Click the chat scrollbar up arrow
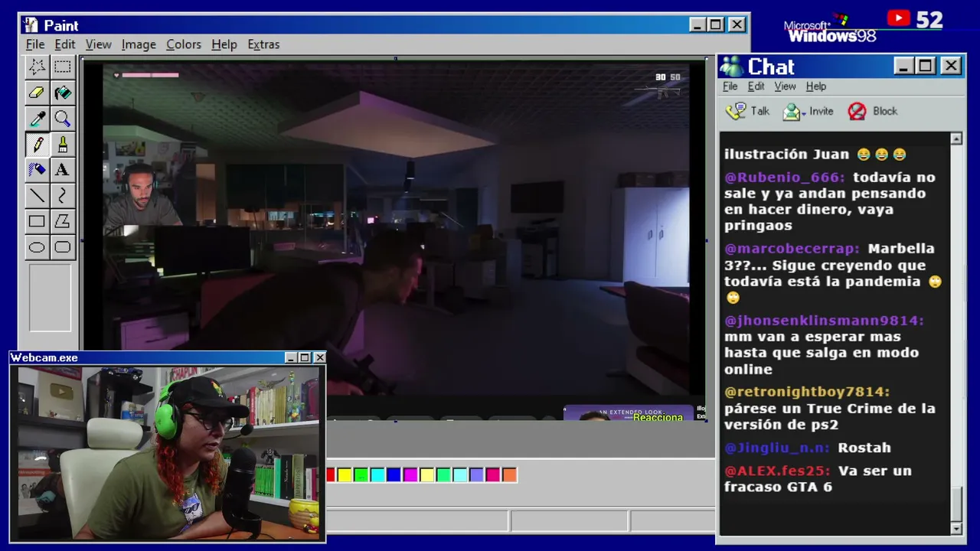Image resolution: width=980 pixels, height=551 pixels. tap(956, 139)
